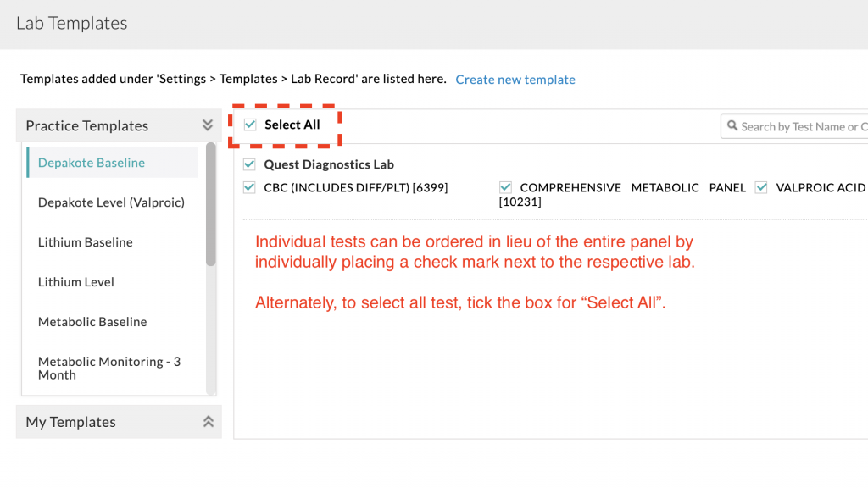Open the Create new template link
This screenshot has height=488, width=868.
pyautogui.click(x=515, y=80)
